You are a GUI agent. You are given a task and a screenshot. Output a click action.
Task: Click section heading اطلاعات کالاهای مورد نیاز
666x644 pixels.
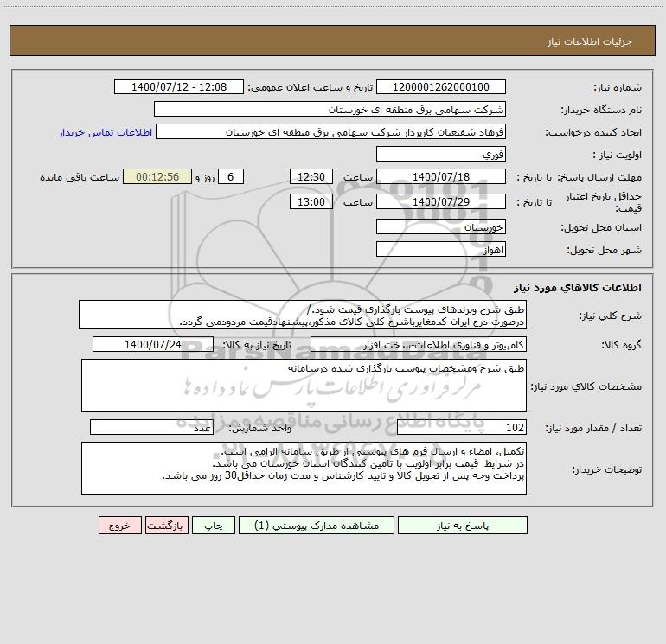pos(578,288)
